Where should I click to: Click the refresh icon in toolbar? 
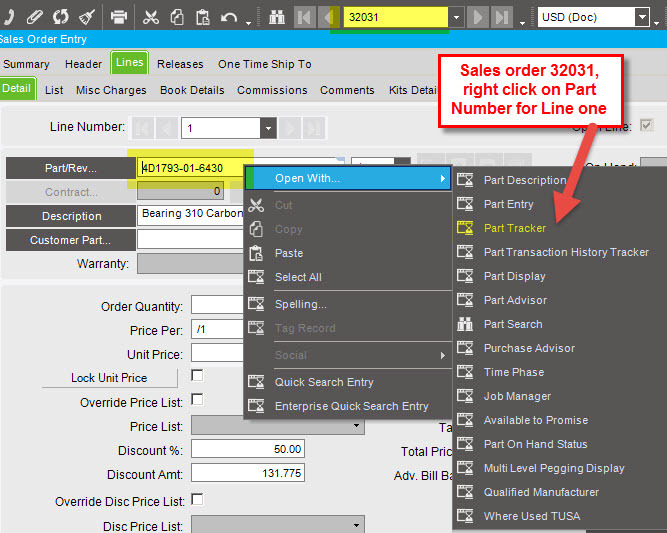(60, 17)
